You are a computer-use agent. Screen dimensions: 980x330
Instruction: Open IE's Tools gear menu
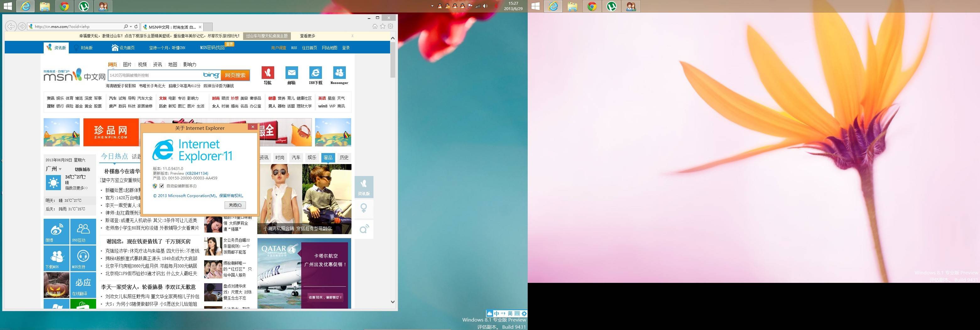390,26
